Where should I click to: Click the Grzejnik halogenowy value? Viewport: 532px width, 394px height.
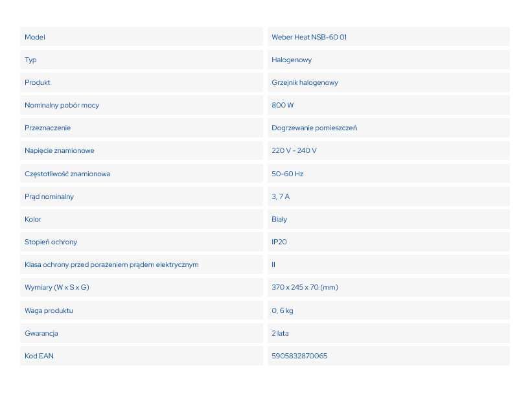305,82
